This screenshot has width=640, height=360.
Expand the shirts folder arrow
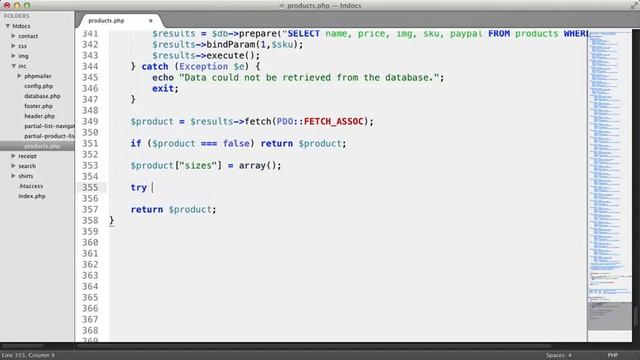pyautogui.click(x=13, y=176)
